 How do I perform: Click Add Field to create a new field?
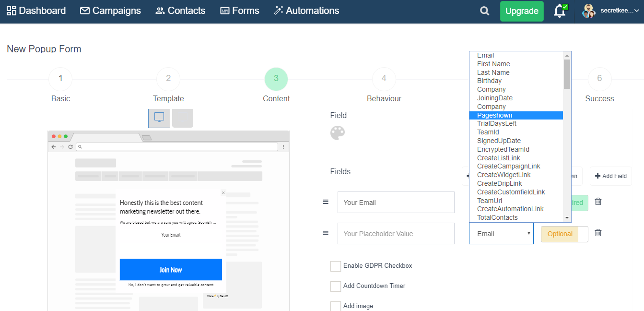coord(610,176)
